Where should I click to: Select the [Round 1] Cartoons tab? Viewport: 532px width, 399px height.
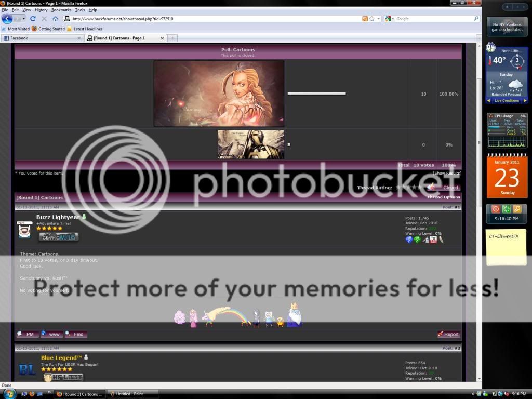coord(125,38)
